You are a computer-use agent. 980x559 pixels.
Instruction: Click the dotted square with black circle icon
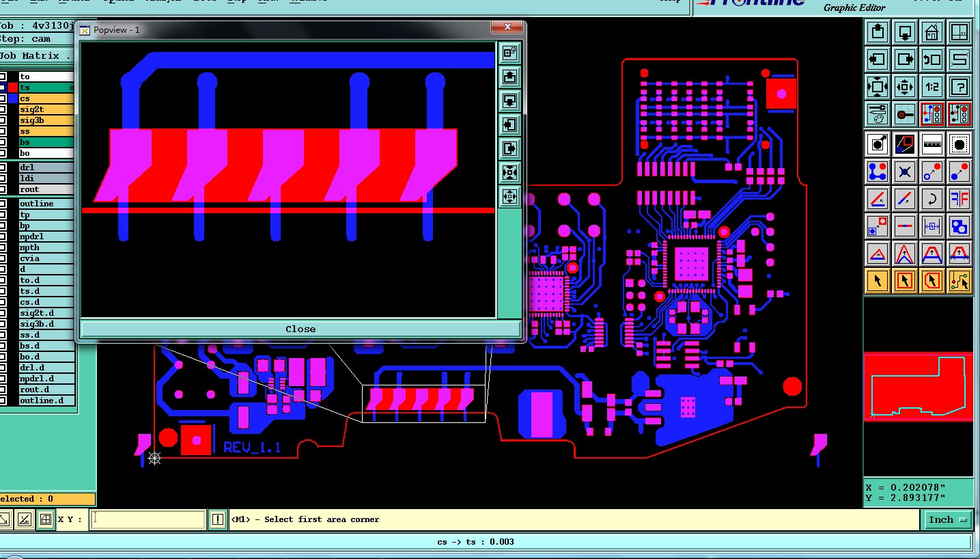click(960, 144)
